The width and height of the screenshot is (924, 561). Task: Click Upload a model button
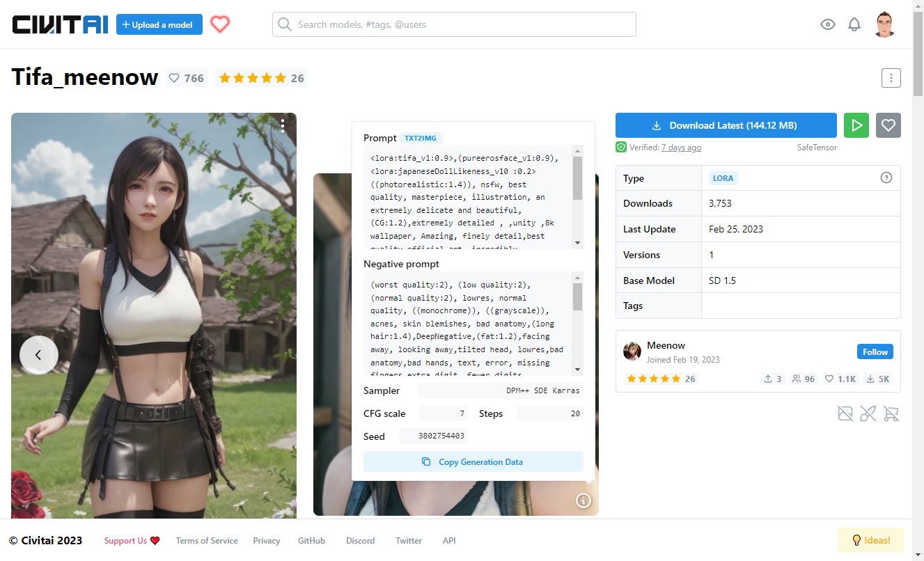[159, 24]
